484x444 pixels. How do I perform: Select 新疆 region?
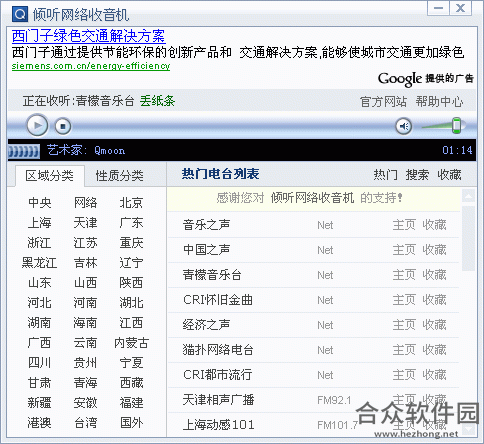click(39, 403)
